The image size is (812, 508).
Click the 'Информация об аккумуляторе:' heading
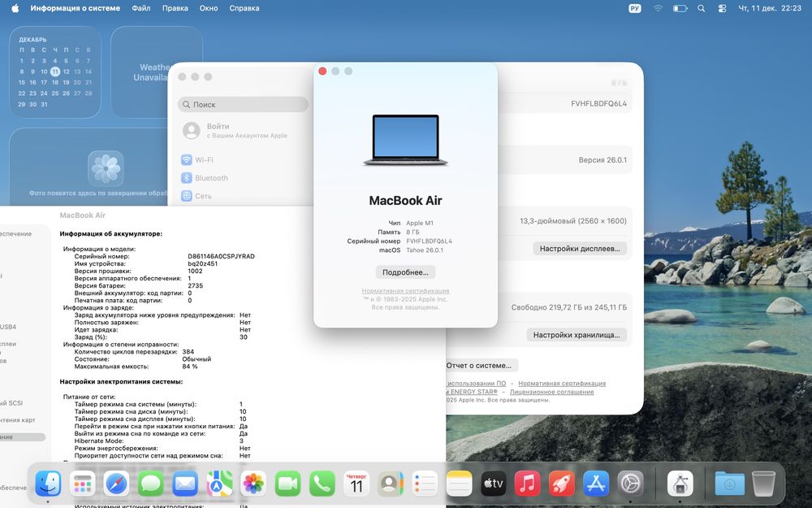(110, 234)
